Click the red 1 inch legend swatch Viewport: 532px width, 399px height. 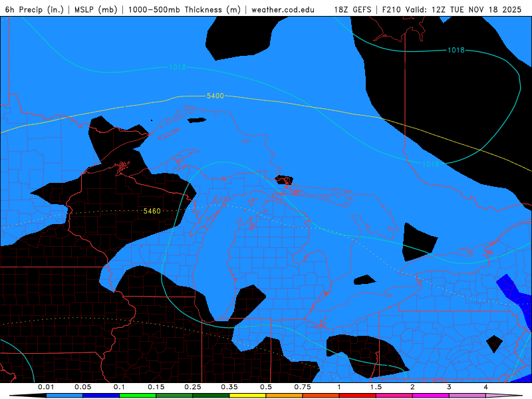click(358, 396)
